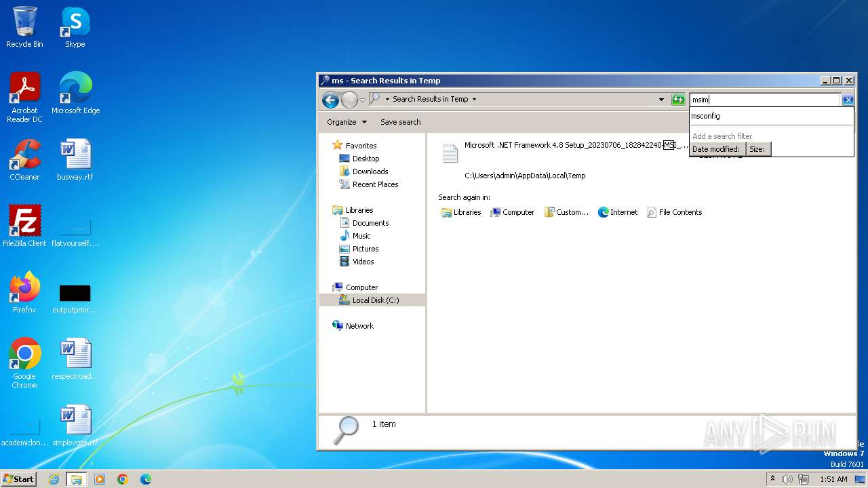Clear the search box with the X button

pos(848,100)
